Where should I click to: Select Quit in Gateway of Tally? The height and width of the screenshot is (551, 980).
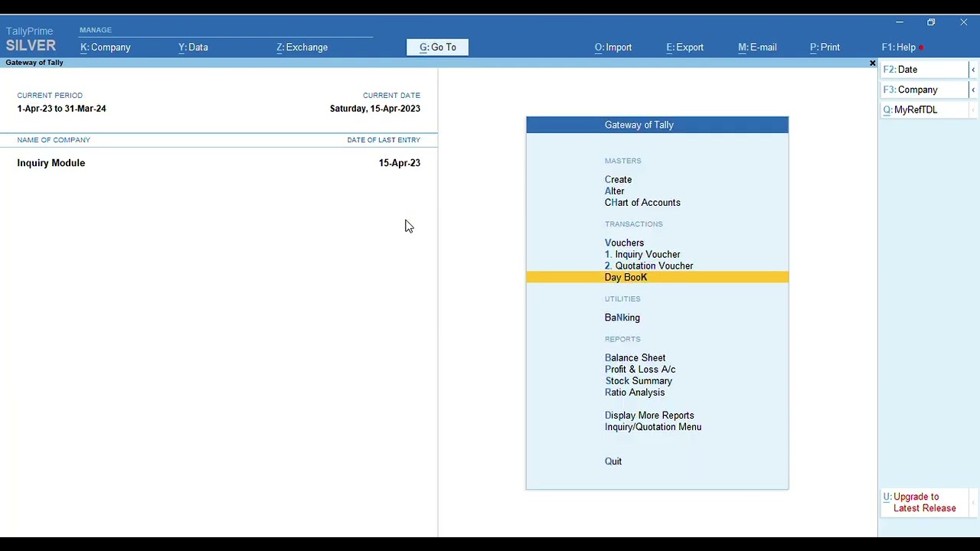pyautogui.click(x=613, y=461)
